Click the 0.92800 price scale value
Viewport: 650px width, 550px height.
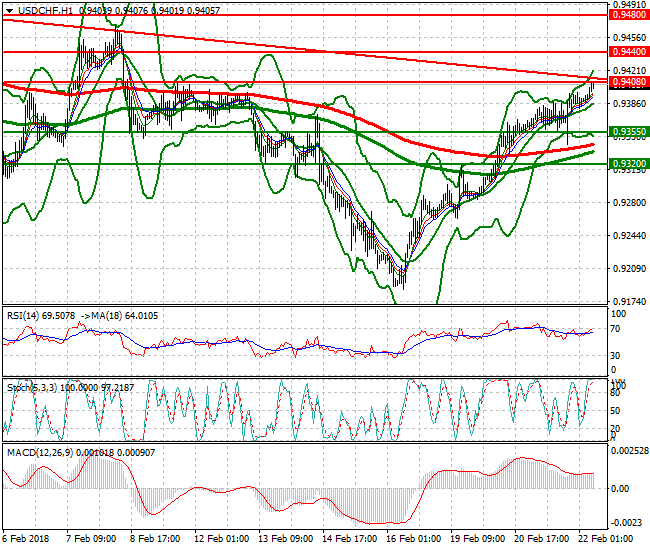629,202
